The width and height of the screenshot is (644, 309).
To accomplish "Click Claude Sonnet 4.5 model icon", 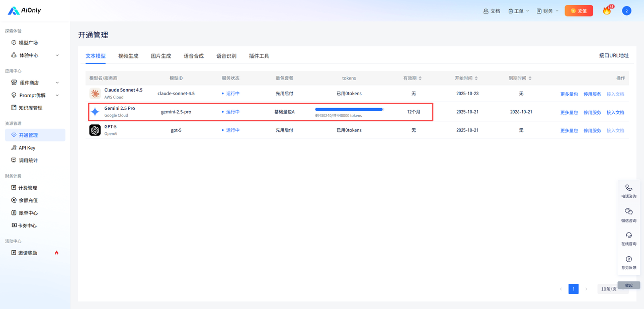I will coord(95,94).
